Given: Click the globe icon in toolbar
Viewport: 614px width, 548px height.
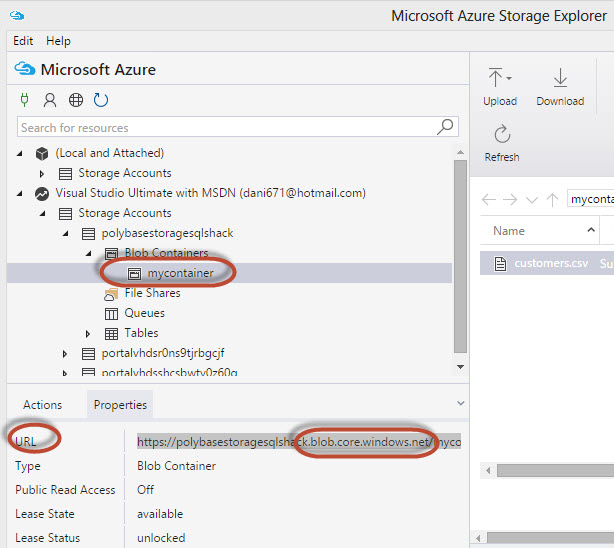Looking at the screenshot, I should point(76,100).
